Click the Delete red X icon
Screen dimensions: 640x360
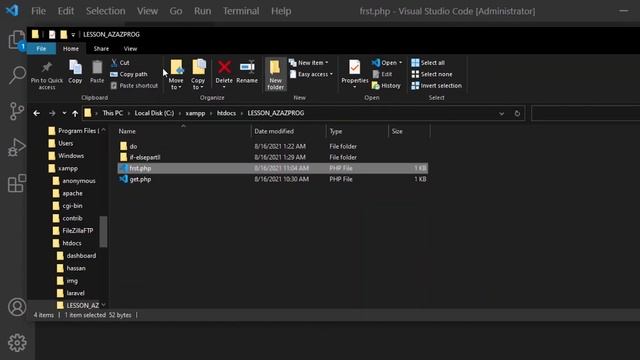[x=224, y=67]
